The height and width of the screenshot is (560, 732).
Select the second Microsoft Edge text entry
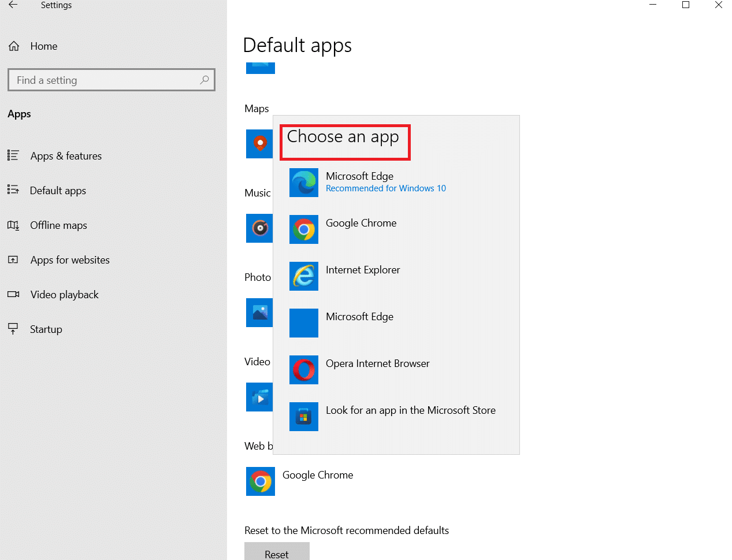(359, 317)
